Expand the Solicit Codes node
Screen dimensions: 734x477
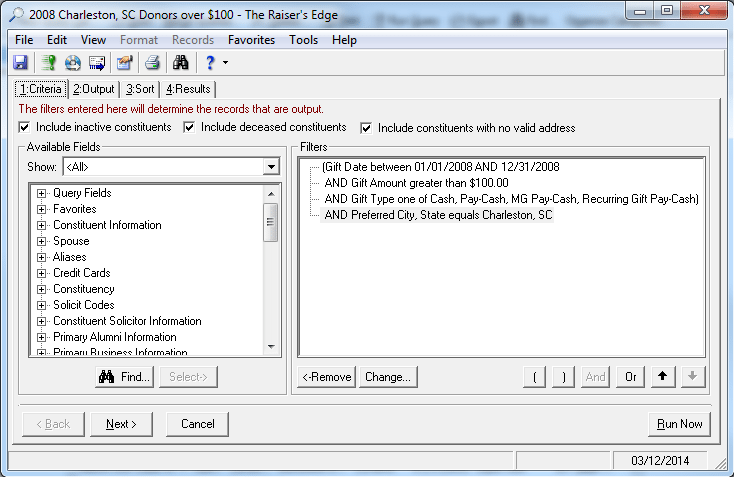tap(42, 305)
